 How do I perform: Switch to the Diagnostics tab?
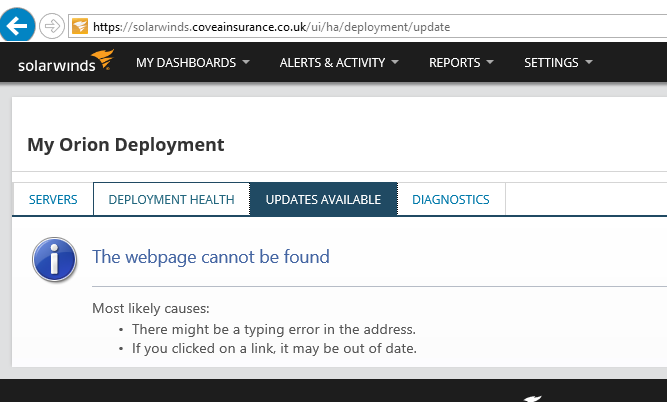tap(451, 199)
